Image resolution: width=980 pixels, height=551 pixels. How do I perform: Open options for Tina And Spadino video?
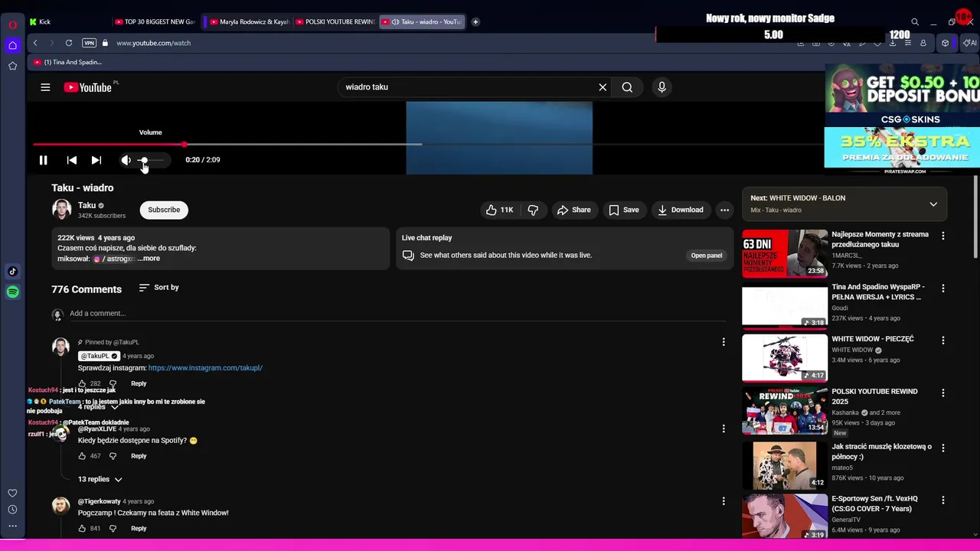942,289
